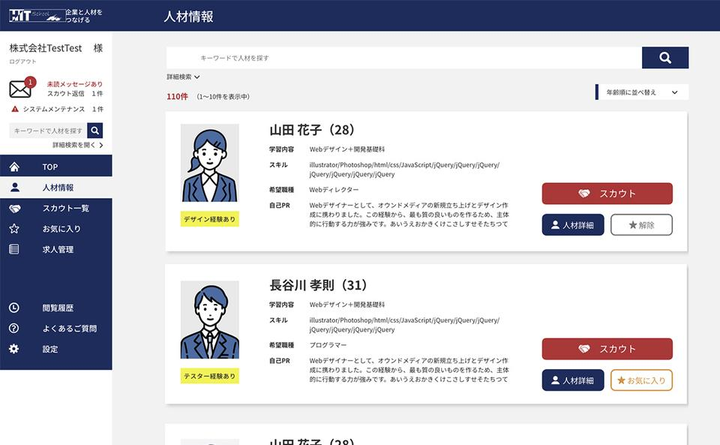Expand the 詳細検索 options under the search bar

(x=183, y=77)
